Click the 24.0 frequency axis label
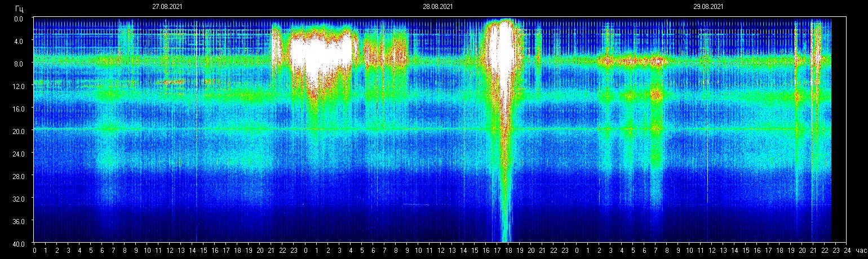This screenshot has height=259, width=868. pyautogui.click(x=18, y=154)
